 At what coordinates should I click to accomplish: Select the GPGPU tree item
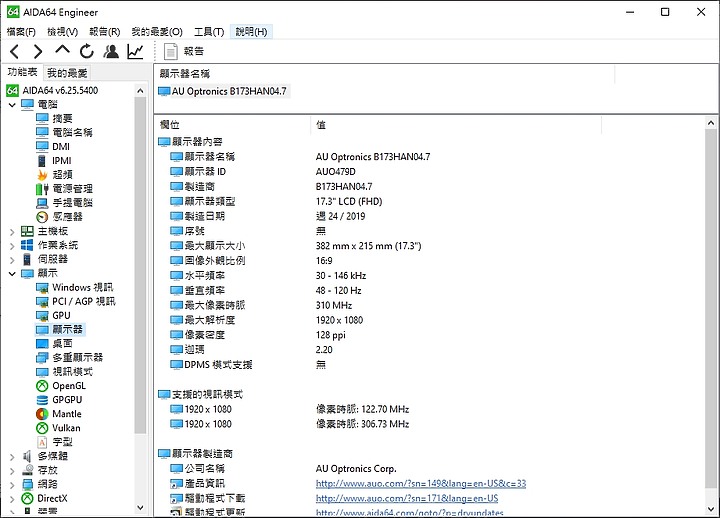[x=59, y=400]
